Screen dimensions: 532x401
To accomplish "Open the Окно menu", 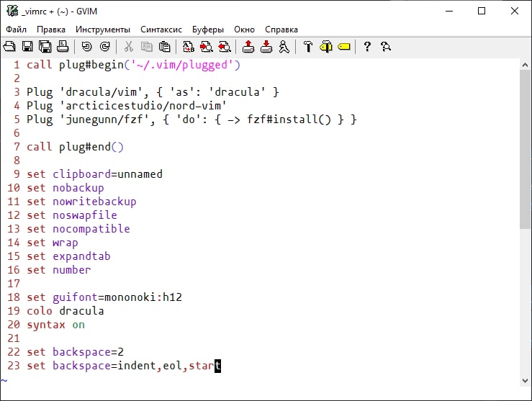I will [x=244, y=30].
